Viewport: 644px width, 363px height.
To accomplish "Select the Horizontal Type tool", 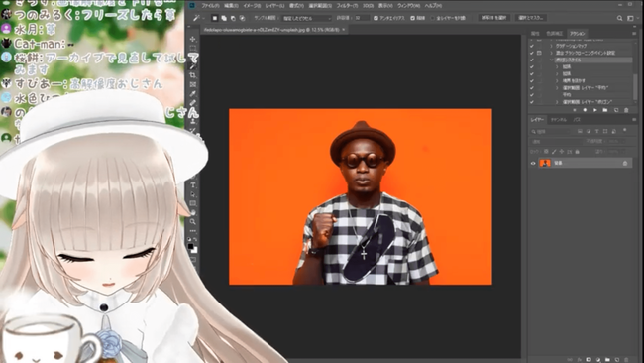I will click(x=192, y=185).
